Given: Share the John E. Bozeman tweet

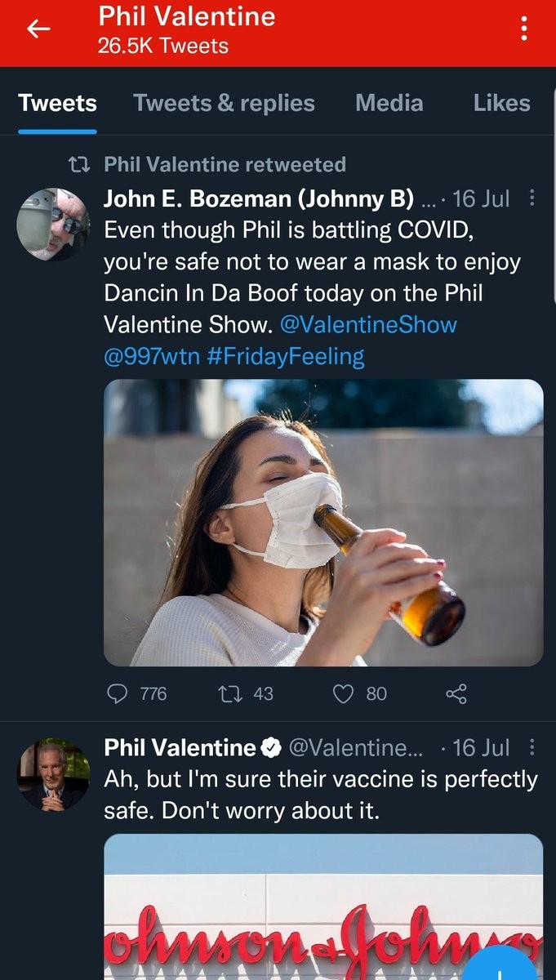Looking at the screenshot, I should coord(456,694).
